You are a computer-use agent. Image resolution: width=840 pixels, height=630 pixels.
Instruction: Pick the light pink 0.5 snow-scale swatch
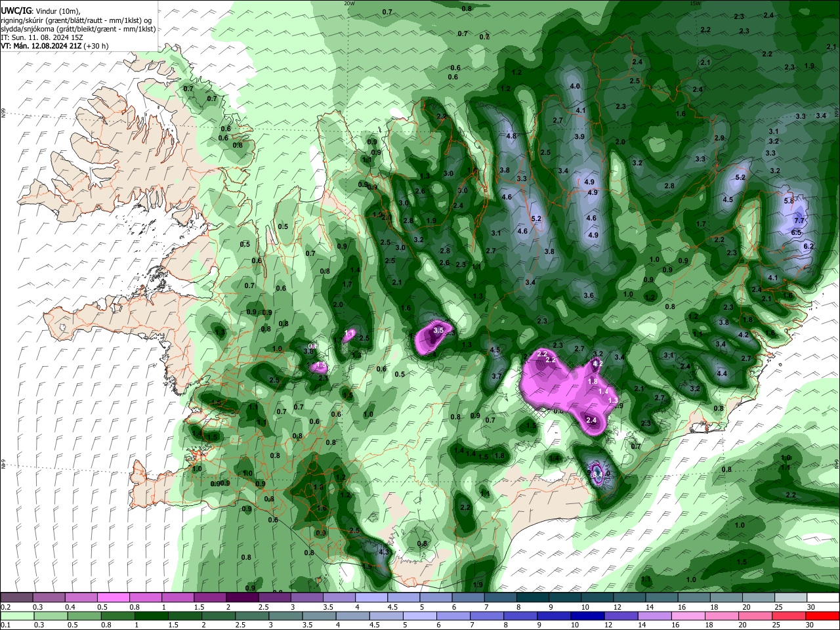point(113,597)
